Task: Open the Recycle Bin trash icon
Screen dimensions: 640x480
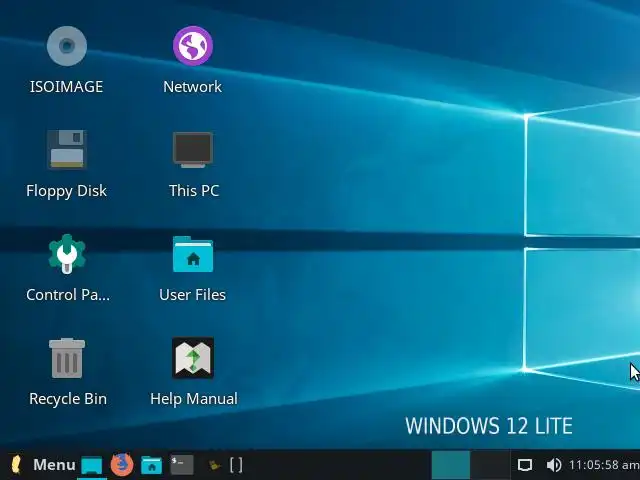Action: (67, 358)
